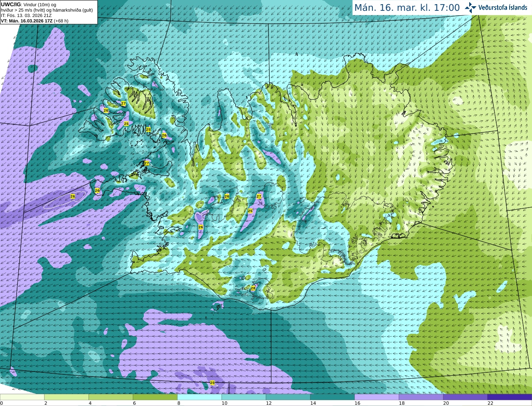Click the IT: Fös. 13. 03. 2026 21Z line
Viewport: 532px width, 406px height.
coord(26,15)
